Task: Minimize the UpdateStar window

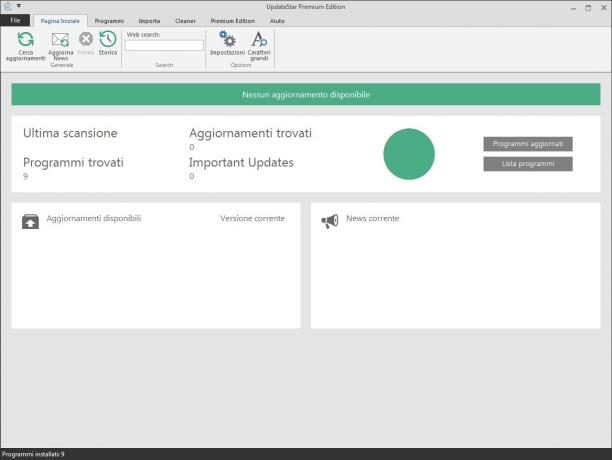Action: pos(573,8)
